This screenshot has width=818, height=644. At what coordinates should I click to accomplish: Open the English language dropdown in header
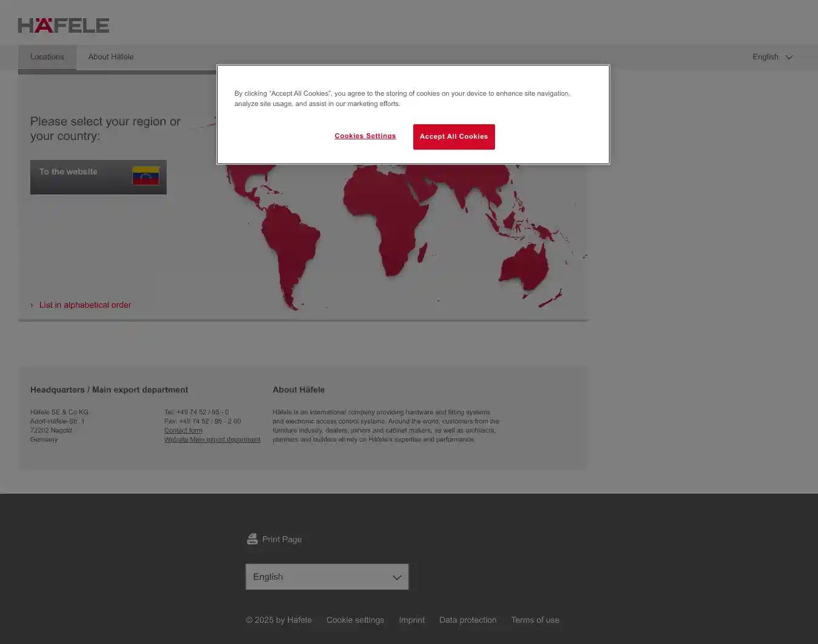772,57
